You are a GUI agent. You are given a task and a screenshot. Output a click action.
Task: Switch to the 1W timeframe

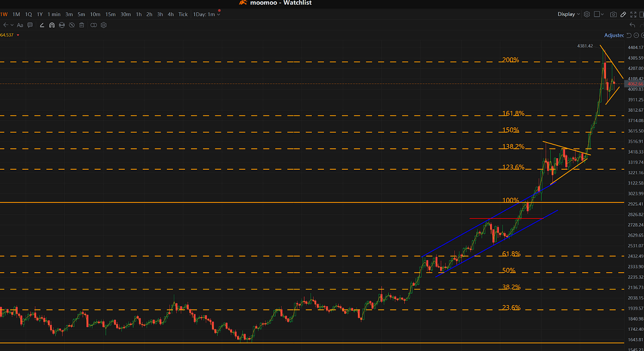click(x=4, y=14)
